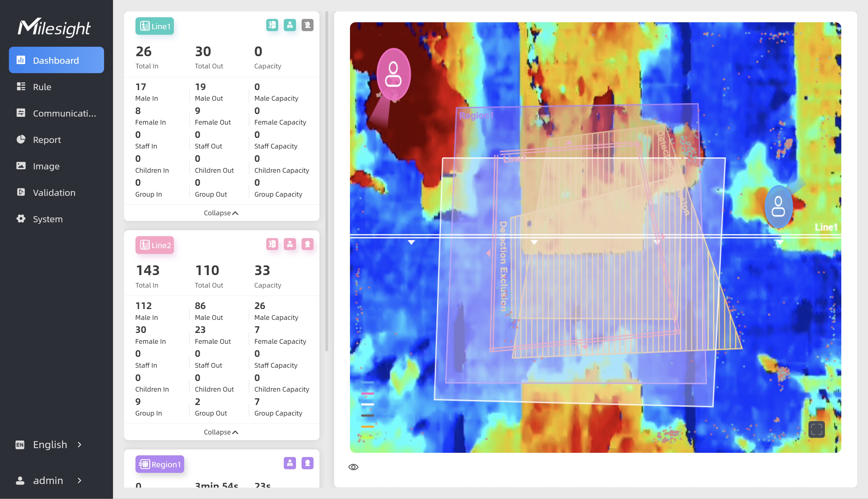Go to the Report page

coord(47,140)
